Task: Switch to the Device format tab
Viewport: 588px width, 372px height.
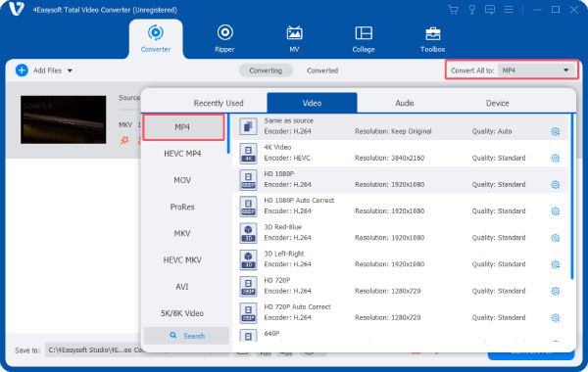Action: (497, 103)
